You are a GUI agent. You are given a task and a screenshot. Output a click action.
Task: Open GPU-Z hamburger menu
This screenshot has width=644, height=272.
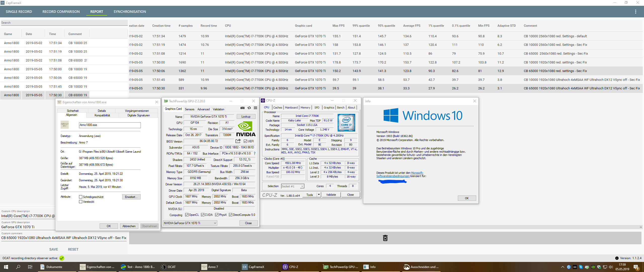(255, 108)
